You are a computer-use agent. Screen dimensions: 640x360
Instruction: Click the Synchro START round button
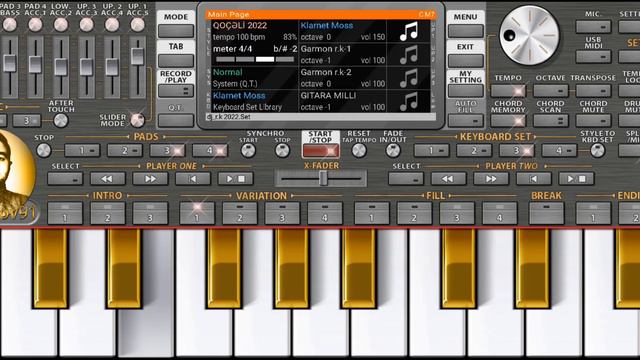(248, 151)
